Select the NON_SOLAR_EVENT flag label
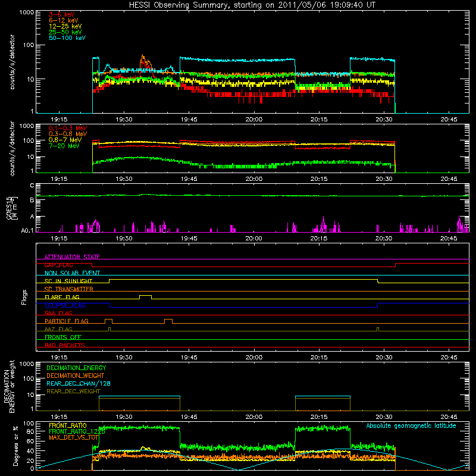The width and height of the screenshot is (476, 476). [72, 273]
